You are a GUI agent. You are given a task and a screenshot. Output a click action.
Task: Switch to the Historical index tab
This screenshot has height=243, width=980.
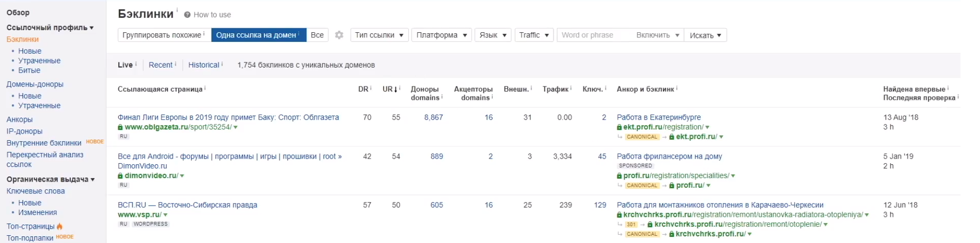[x=203, y=65]
